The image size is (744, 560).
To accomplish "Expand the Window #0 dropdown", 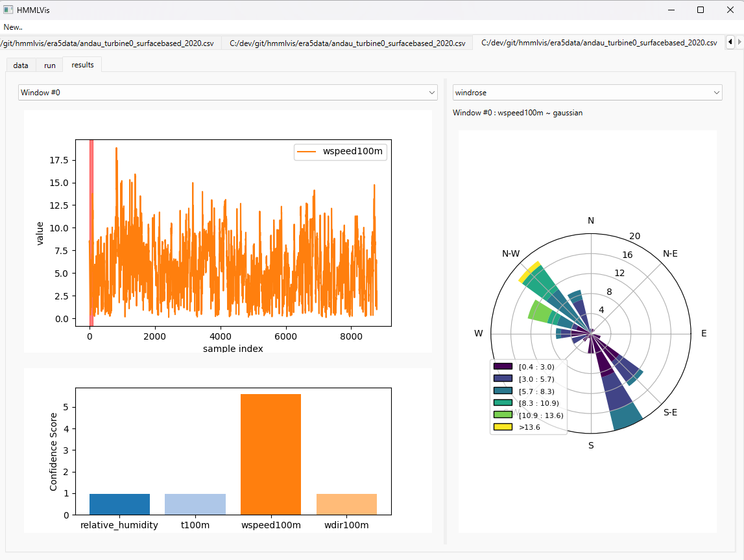I will (228, 93).
